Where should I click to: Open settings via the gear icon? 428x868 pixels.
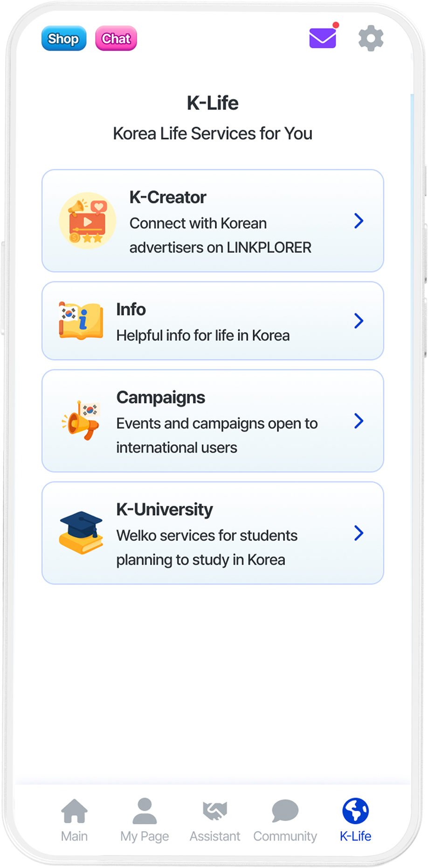(371, 38)
